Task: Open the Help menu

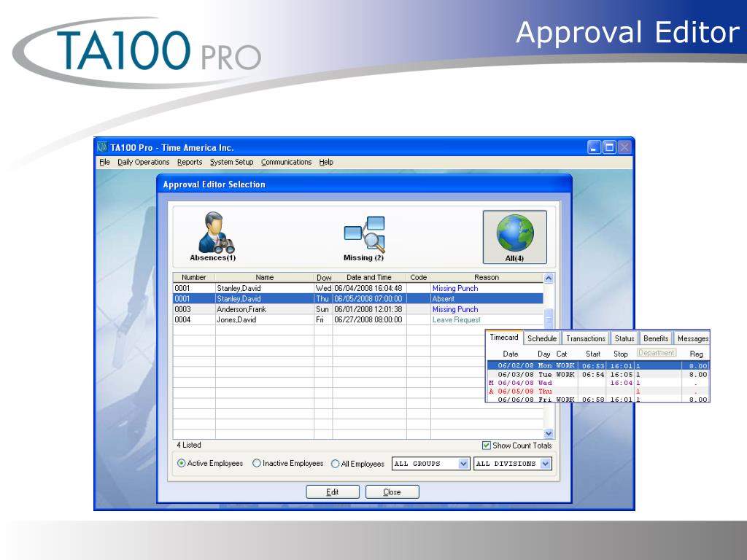Action: point(326,162)
